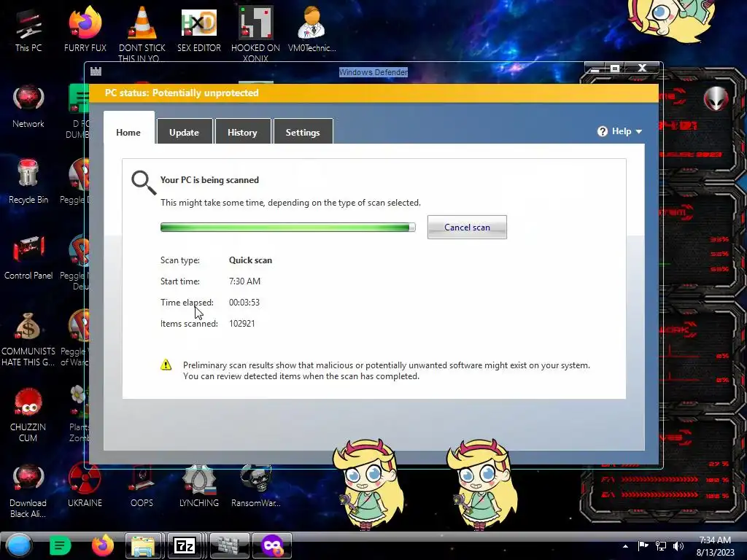This screenshot has width=747, height=560.
Task: Click the '7:30 AM' start time value
Action: click(245, 281)
